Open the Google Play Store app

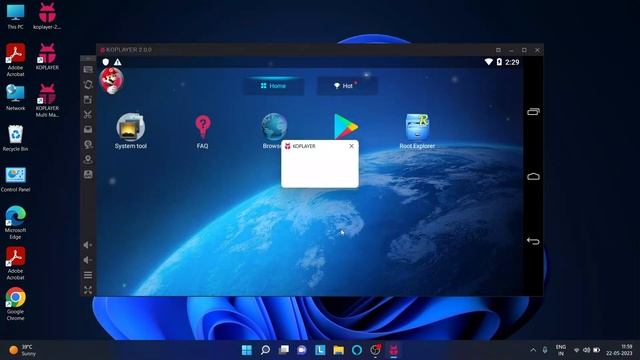(346, 126)
